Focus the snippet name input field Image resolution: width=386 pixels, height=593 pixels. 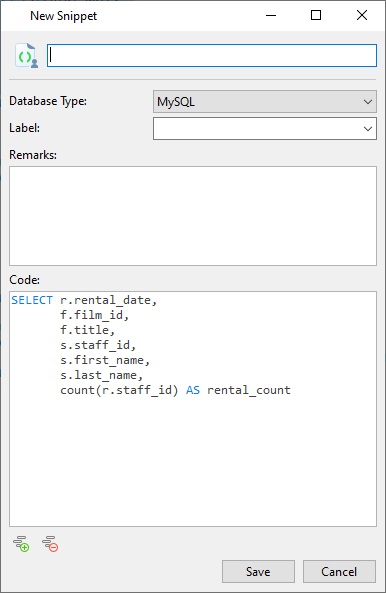[x=212, y=56]
